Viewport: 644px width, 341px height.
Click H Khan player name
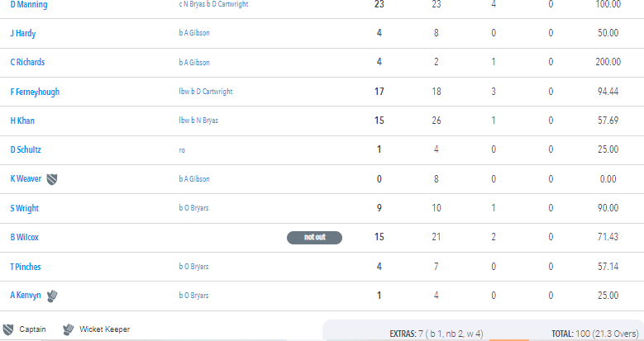click(x=22, y=121)
